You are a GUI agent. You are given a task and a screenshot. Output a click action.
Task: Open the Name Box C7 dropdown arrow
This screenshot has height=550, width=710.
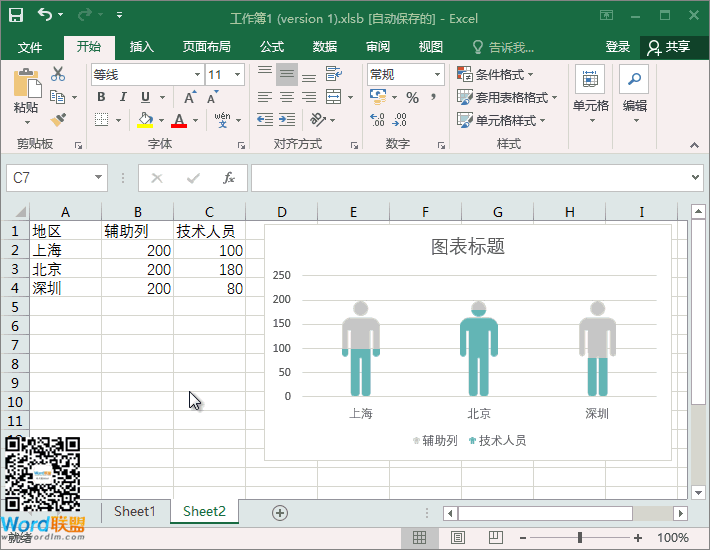[x=98, y=177]
